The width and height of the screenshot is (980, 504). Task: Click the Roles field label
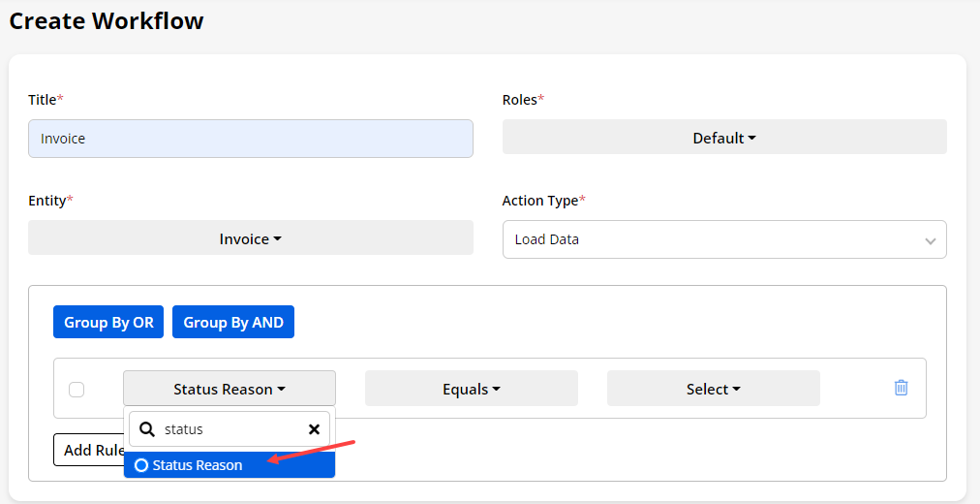pyautogui.click(x=522, y=100)
